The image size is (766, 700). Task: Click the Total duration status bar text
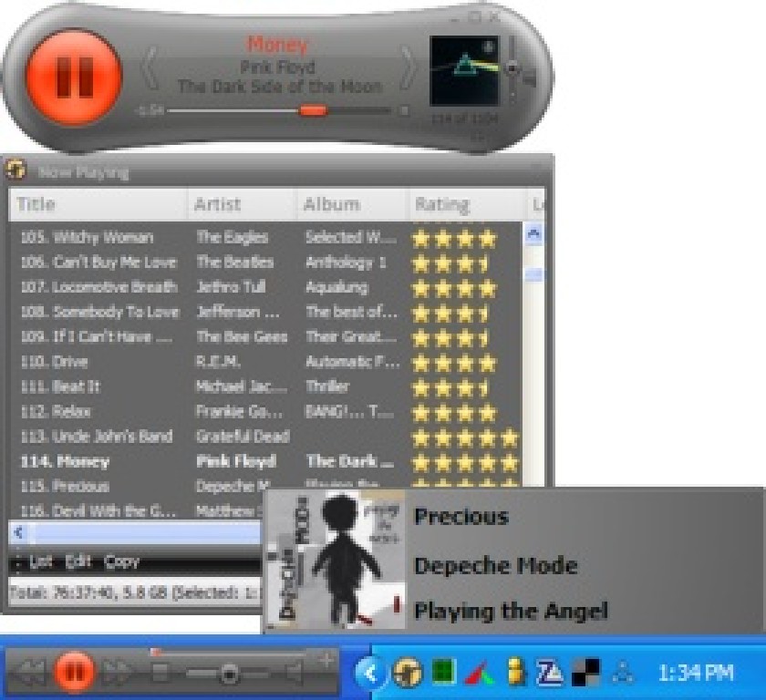coord(135,592)
